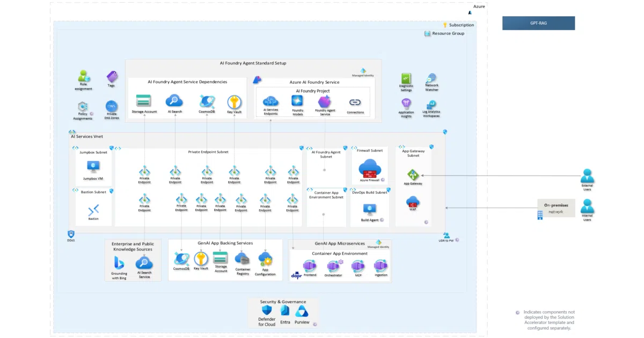Screen dimensions: 644x338
Task: Select the Purview icon
Action: click(302, 311)
